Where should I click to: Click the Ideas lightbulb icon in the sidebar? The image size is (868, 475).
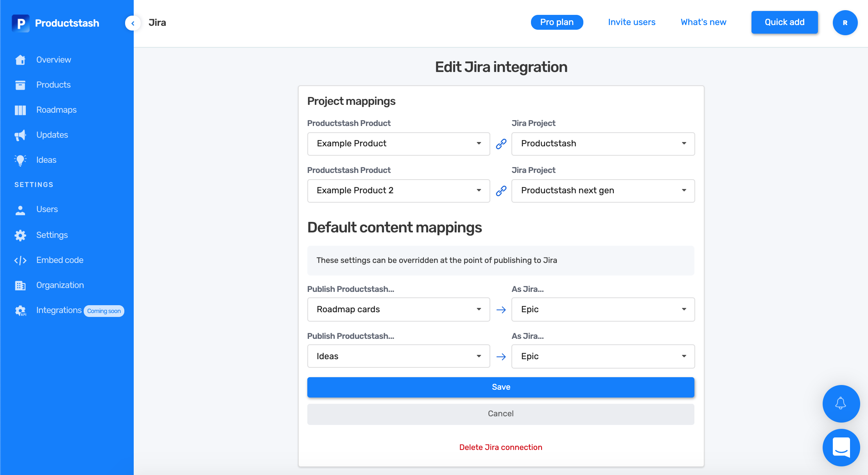(20, 160)
